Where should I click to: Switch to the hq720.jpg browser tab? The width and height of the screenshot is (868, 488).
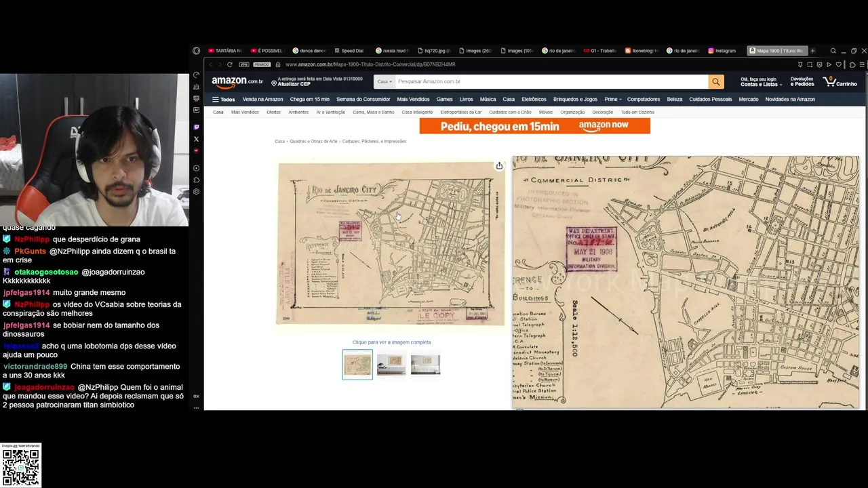(x=434, y=51)
